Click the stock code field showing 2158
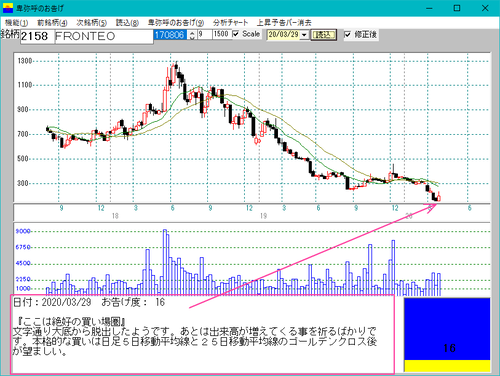500x376 pixels. tap(37, 36)
